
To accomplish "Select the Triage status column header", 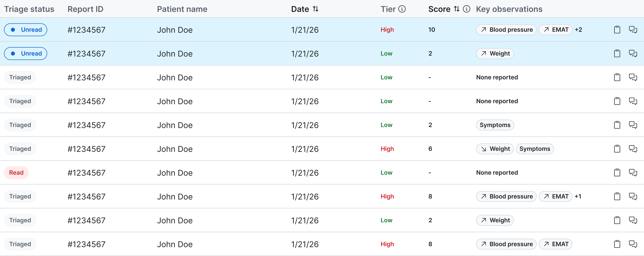I will (x=29, y=9).
